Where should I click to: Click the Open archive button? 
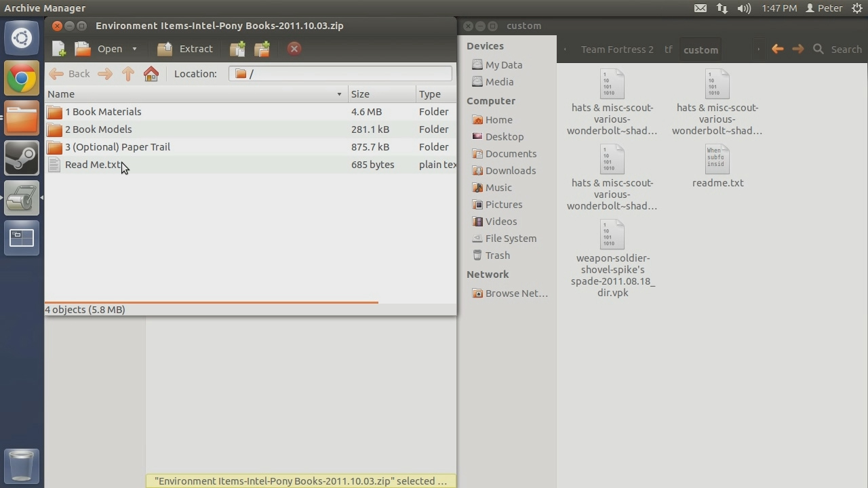[x=99, y=49]
